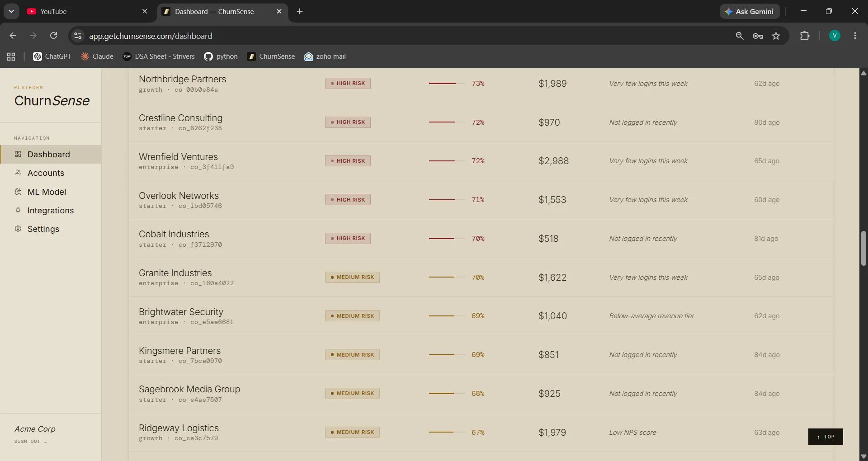The width and height of the screenshot is (868, 461).
Task: Open the apps grid in bookmarks bar
Action: pos(11,56)
